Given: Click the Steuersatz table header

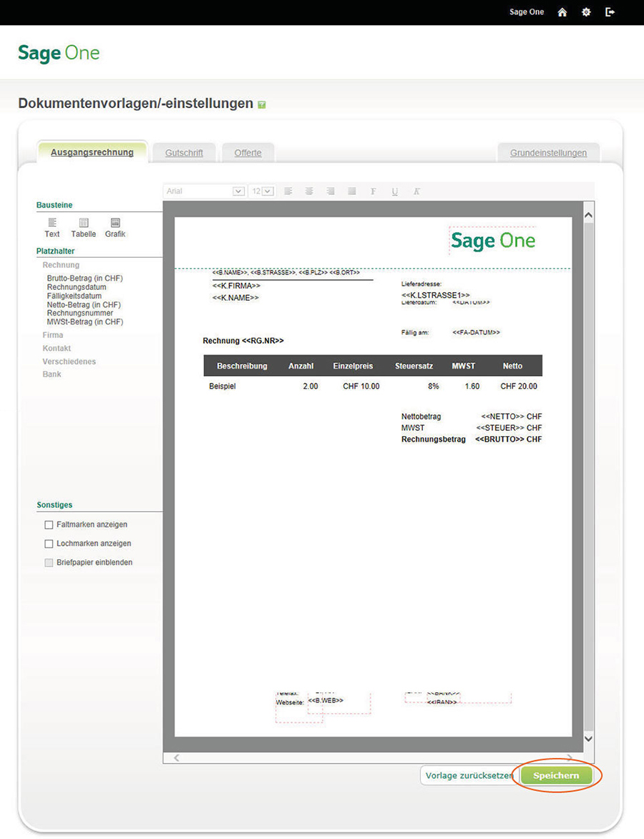Looking at the screenshot, I should click(414, 366).
